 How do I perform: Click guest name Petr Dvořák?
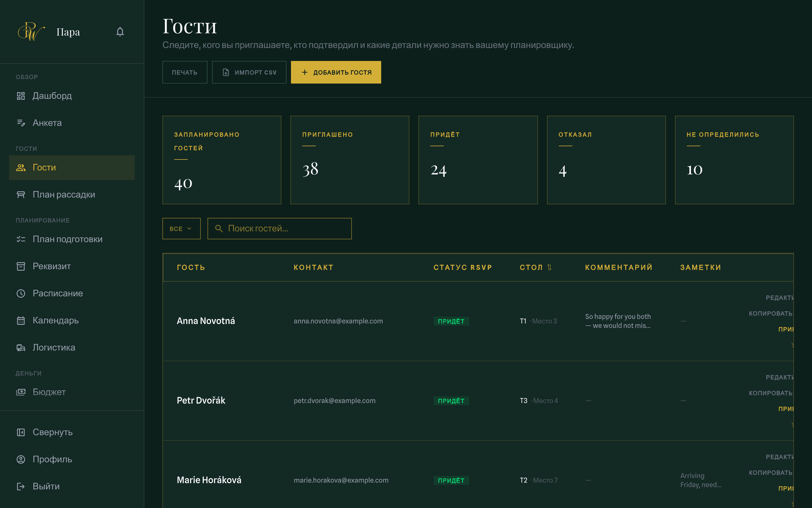coord(201,400)
